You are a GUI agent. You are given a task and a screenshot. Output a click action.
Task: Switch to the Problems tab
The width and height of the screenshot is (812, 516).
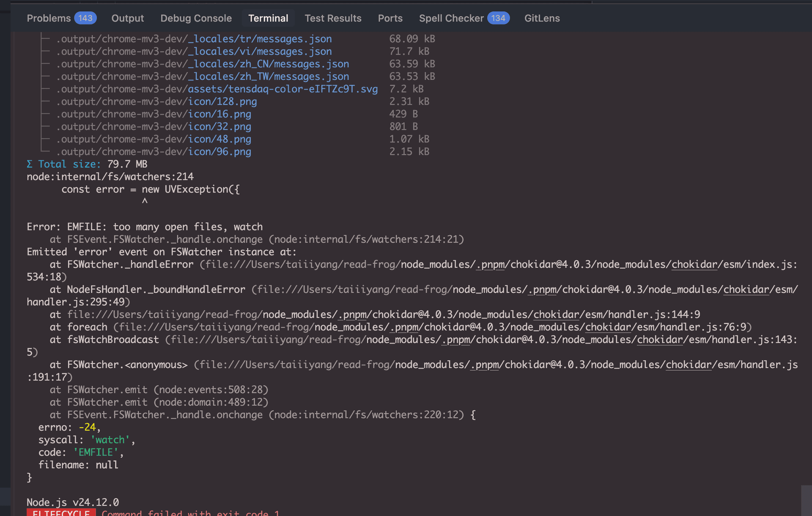pos(48,18)
